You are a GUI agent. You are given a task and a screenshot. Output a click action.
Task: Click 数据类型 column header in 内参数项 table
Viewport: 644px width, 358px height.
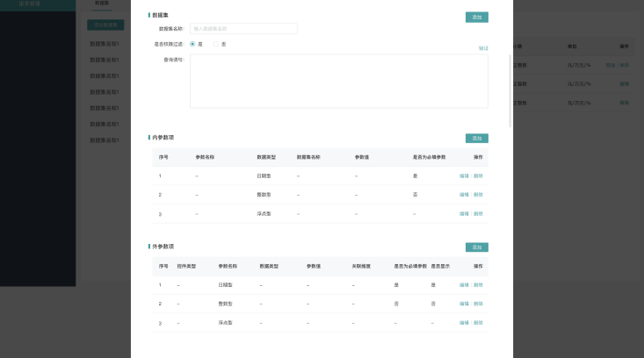266,157
